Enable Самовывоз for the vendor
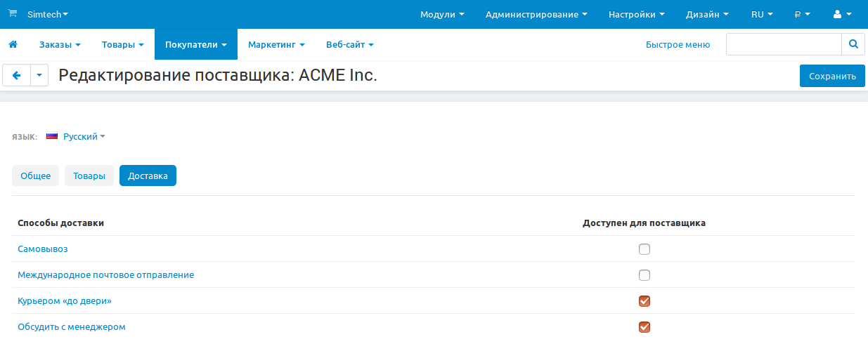This screenshot has width=868, height=351. (x=644, y=249)
